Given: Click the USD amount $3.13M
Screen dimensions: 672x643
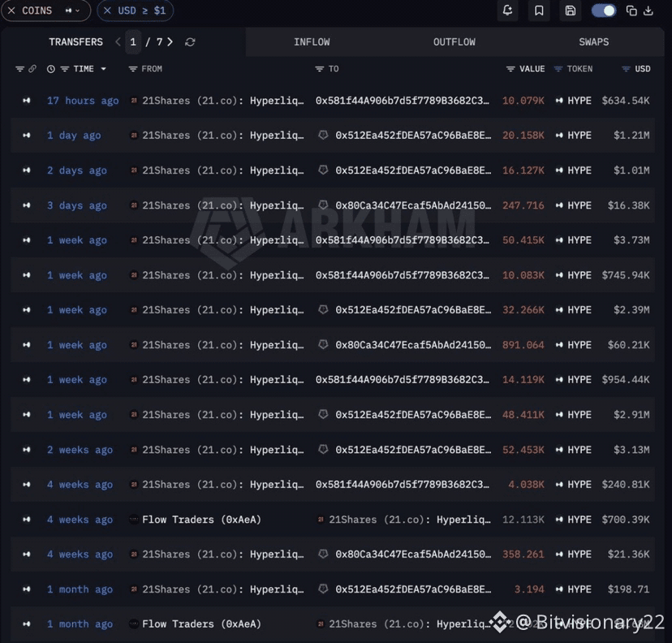Looking at the screenshot, I should click(x=631, y=450).
